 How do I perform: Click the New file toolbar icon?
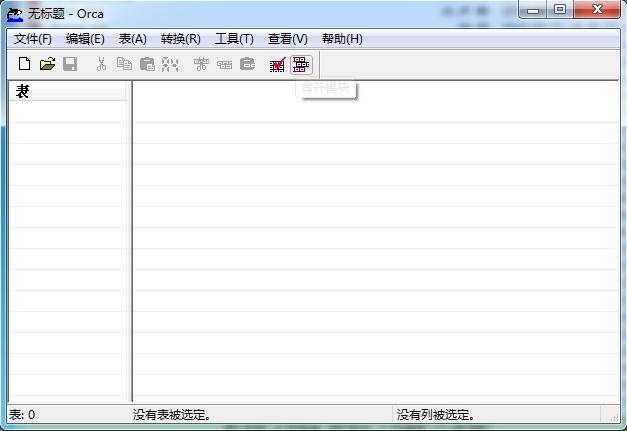click(24, 64)
